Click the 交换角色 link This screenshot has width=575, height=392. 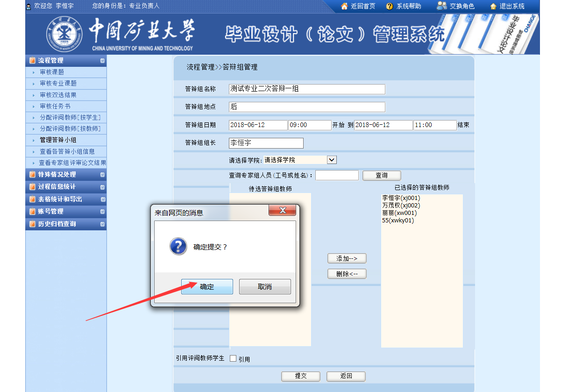click(x=462, y=6)
